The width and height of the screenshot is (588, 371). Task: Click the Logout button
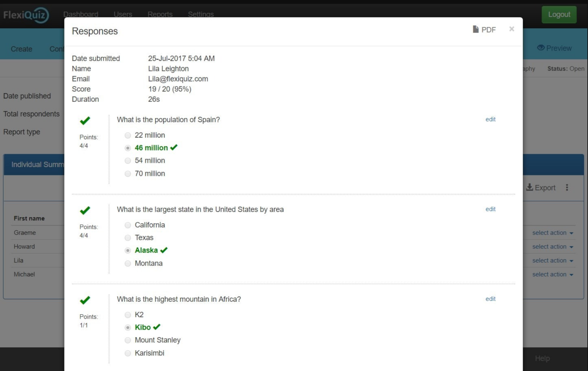tap(559, 14)
